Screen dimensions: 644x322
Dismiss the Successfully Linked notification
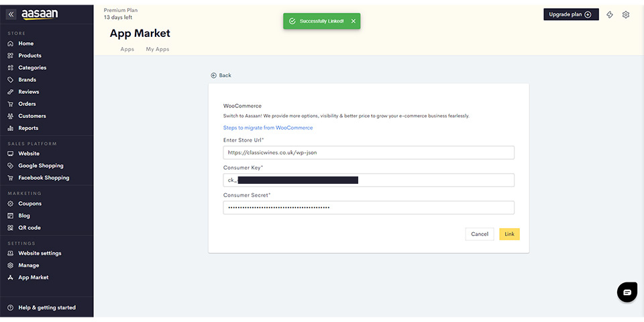pyautogui.click(x=354, y=21)
